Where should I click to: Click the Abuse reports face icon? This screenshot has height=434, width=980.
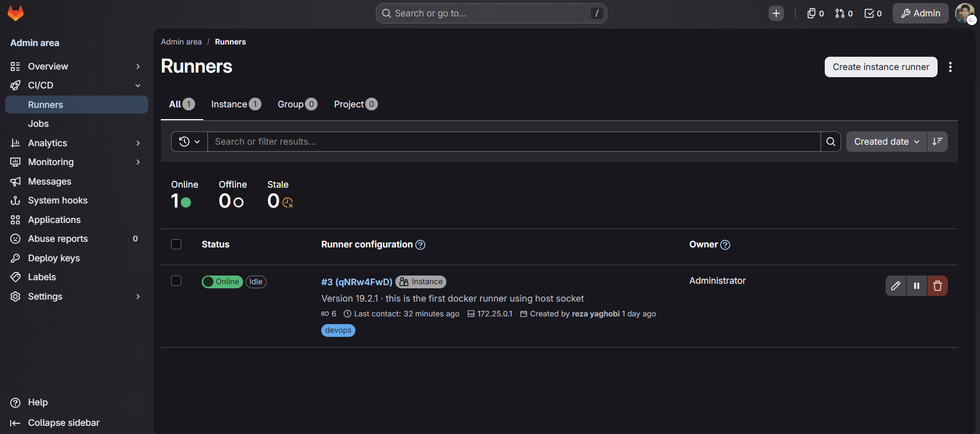coord(15,239)
